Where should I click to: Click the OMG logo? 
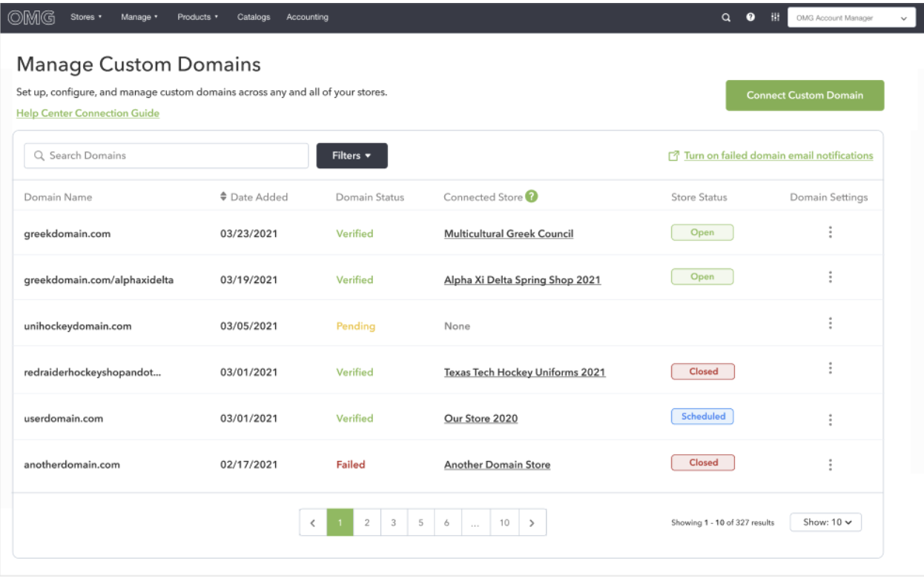pos(32,17)
